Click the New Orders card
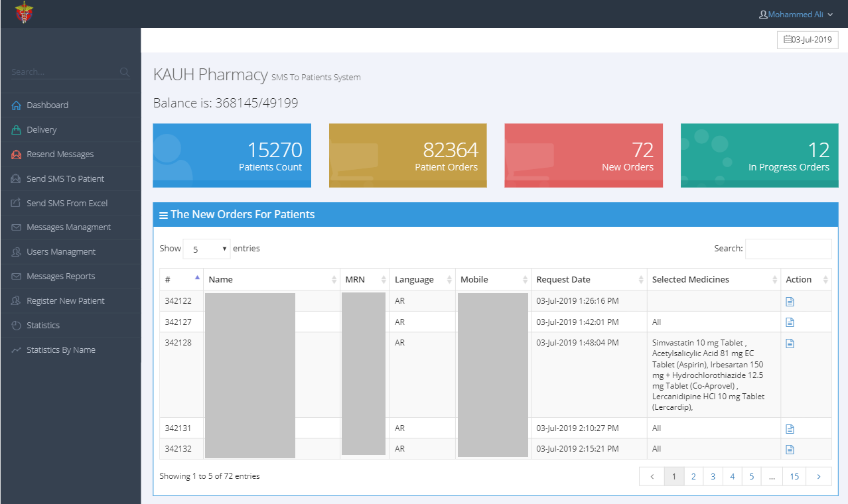This screenshot has width=848, height=504. (x=583, y=155)
